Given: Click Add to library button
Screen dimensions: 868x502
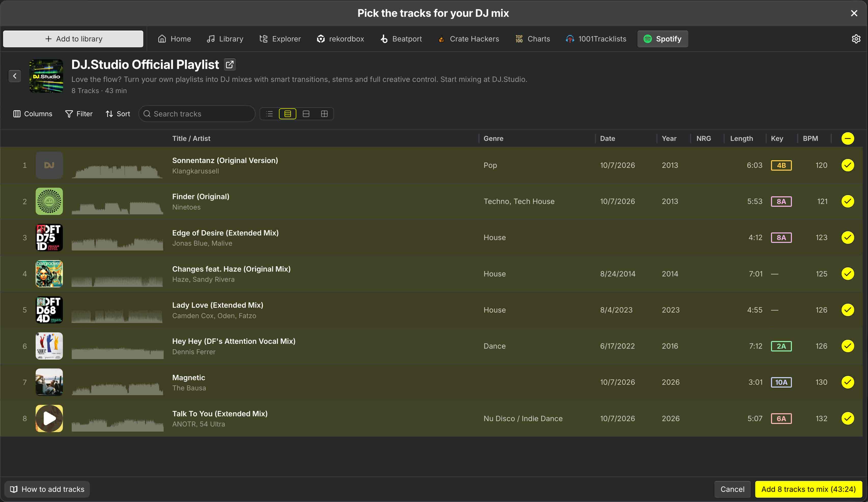Looking at the screenshot, I should coord(73,39).
